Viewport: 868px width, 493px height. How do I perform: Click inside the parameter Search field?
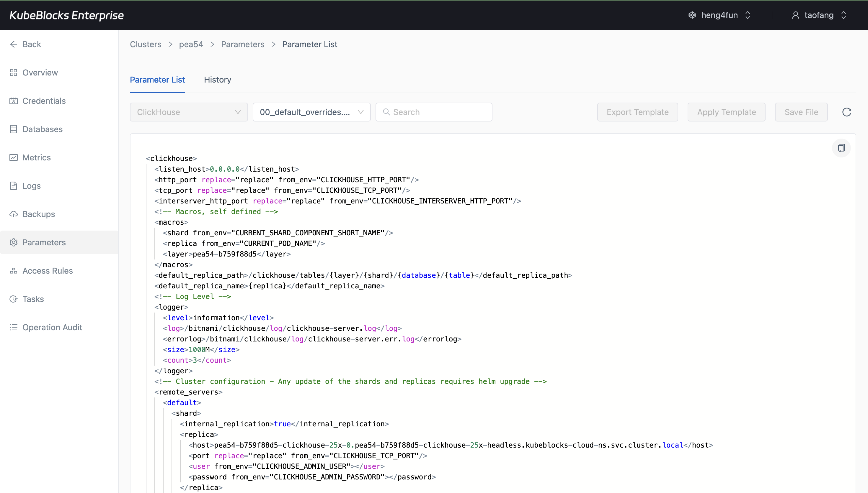(434, 112)
